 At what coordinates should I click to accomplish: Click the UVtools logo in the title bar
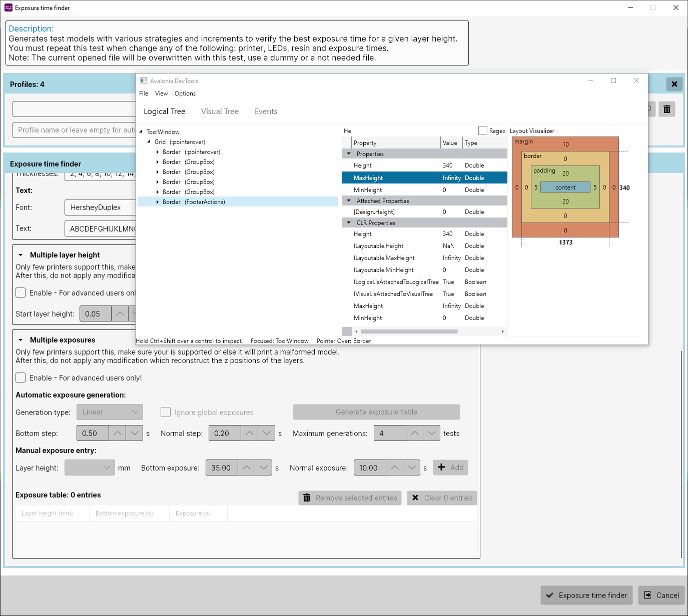point(8,7)
